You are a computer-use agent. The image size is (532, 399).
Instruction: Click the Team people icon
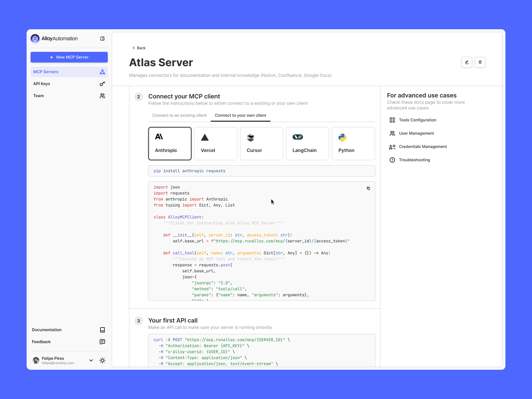click(102, 96)
